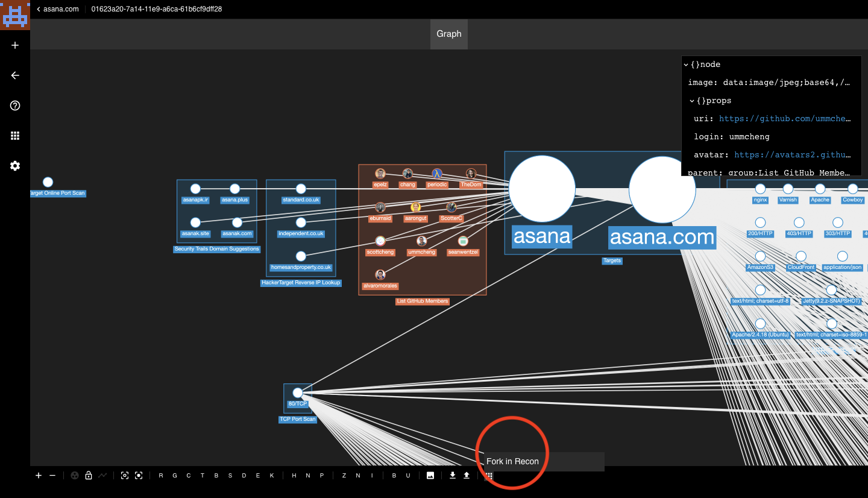Select the standard.co.uk node
The width and height of the screenshot is (868, 498).
(x=301, y=189)
